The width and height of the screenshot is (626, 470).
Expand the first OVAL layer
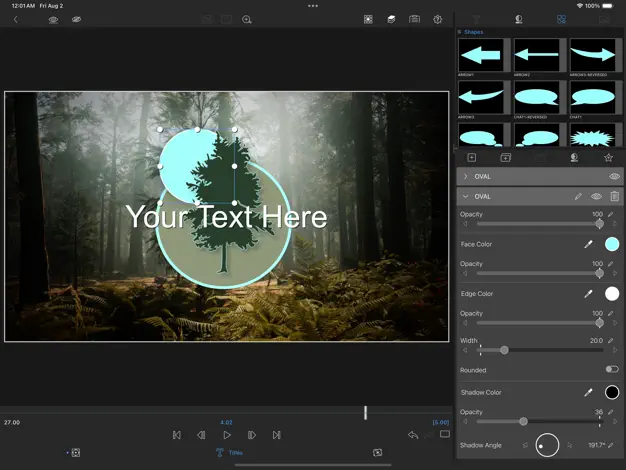[465, 176]
